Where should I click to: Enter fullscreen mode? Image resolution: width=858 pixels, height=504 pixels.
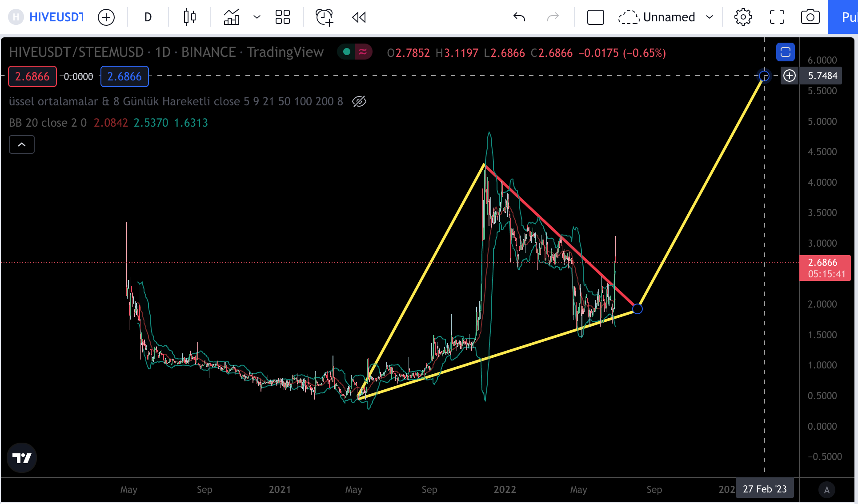[777, 17]
